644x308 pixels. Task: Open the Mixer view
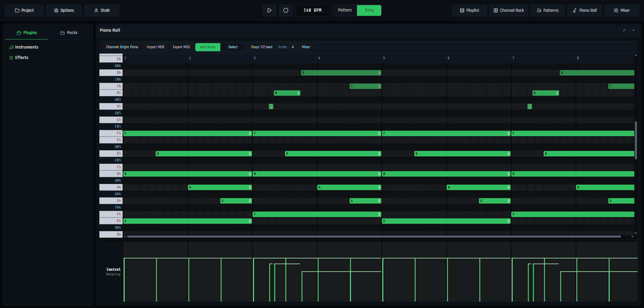click(x=622, y=10)
